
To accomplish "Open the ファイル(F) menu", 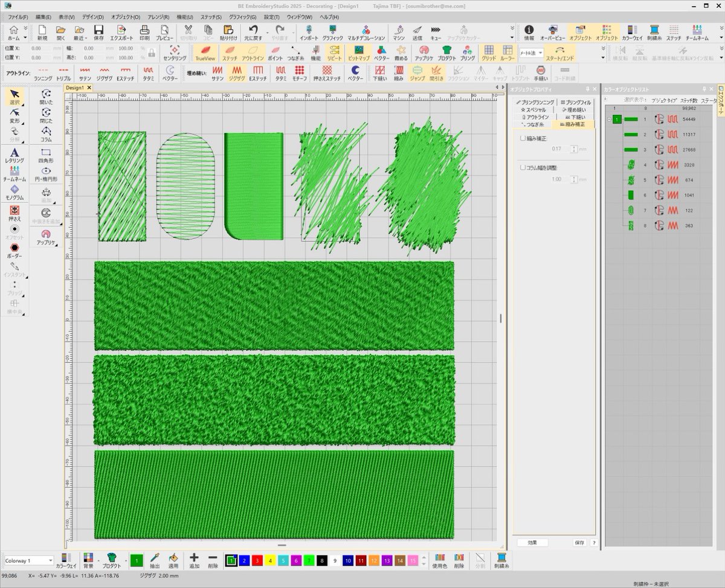I will 18,17.
